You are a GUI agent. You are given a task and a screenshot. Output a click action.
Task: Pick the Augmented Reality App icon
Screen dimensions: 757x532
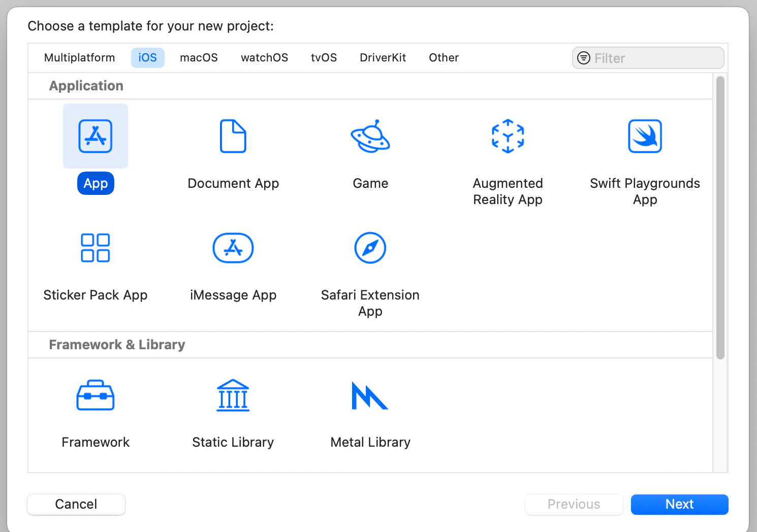(x=508, y=136)
